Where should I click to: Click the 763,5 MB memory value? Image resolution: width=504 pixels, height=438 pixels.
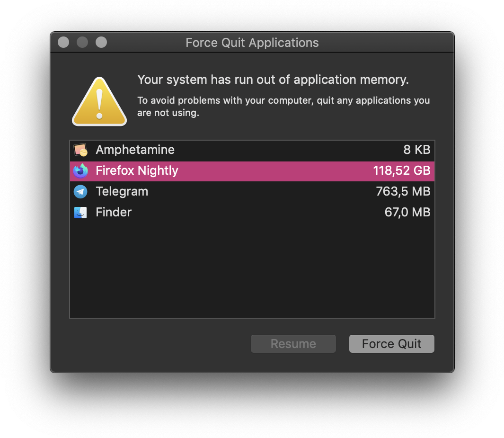(403, 191)
